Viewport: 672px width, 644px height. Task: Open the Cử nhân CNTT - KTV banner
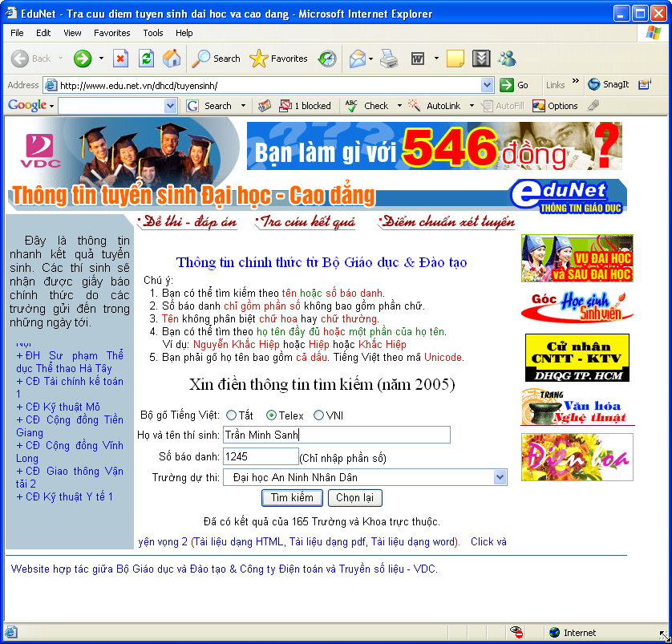tap(577, 358)
